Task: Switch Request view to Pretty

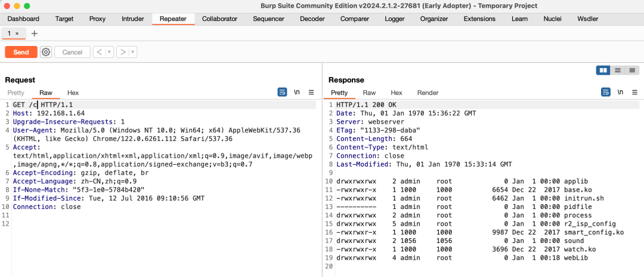Action: [x=16, y=93]
